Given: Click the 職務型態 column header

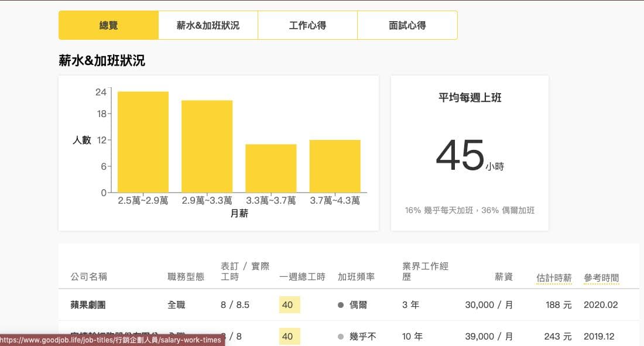Looking at the screenshot, I should 186,276.
